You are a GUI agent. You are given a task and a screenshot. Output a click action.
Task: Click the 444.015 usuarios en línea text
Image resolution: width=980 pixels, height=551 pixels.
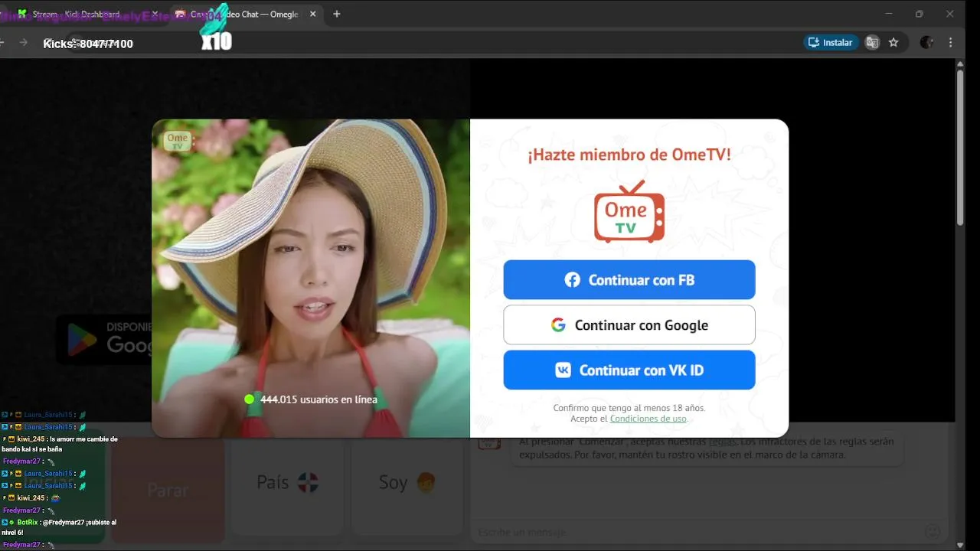(318, 399)
